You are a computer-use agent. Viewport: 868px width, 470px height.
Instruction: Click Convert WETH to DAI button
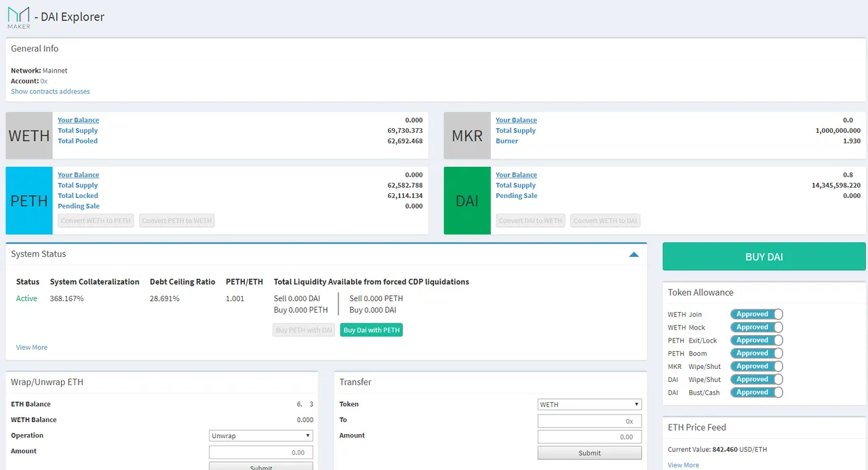click(x=606, y=220)
